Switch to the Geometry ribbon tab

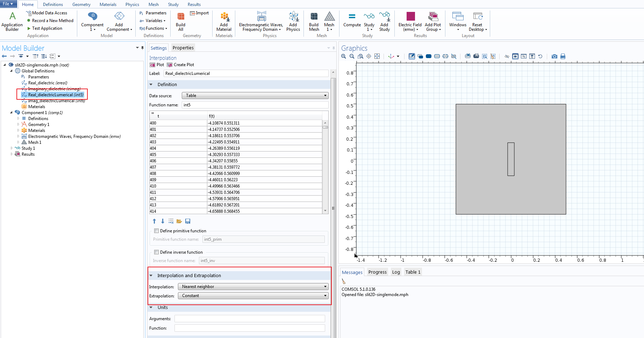point(81,5)
